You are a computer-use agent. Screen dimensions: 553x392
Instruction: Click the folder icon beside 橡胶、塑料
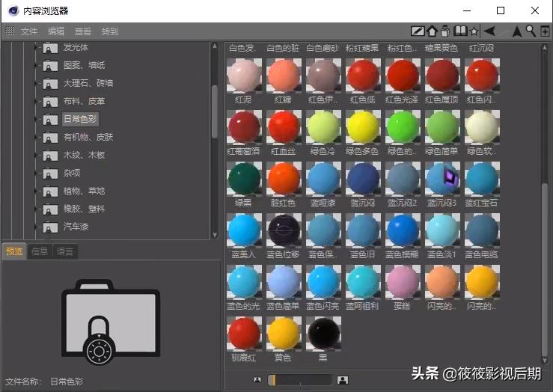click(50, 209)
